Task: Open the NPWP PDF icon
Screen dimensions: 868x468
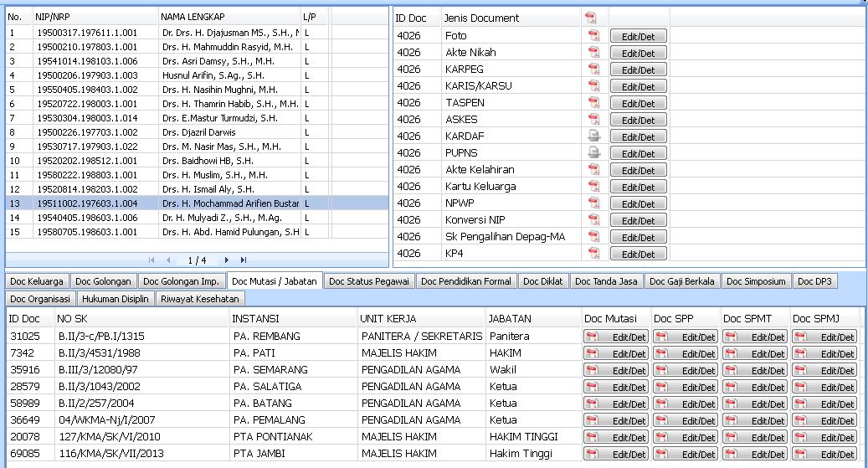Action: pos(594,203)
